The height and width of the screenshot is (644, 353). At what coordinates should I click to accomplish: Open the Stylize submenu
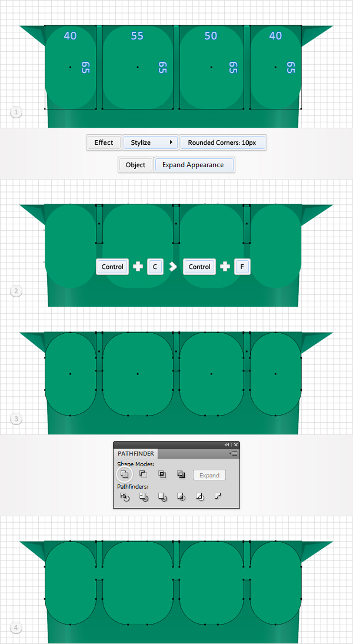click(x=151, y=142)
